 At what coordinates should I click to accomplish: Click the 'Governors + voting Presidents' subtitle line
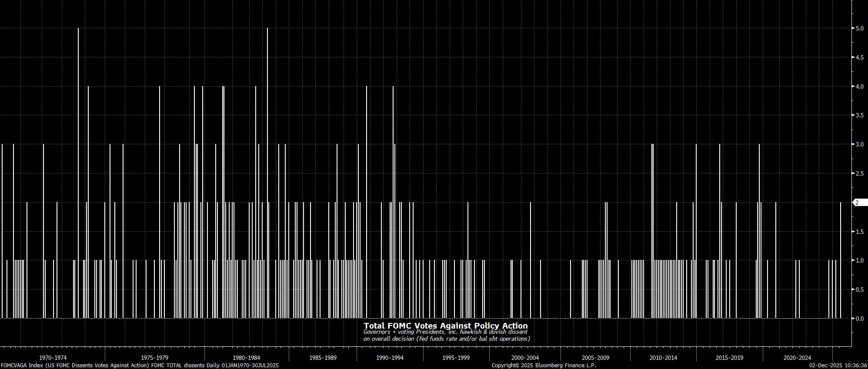pos(445,332)
